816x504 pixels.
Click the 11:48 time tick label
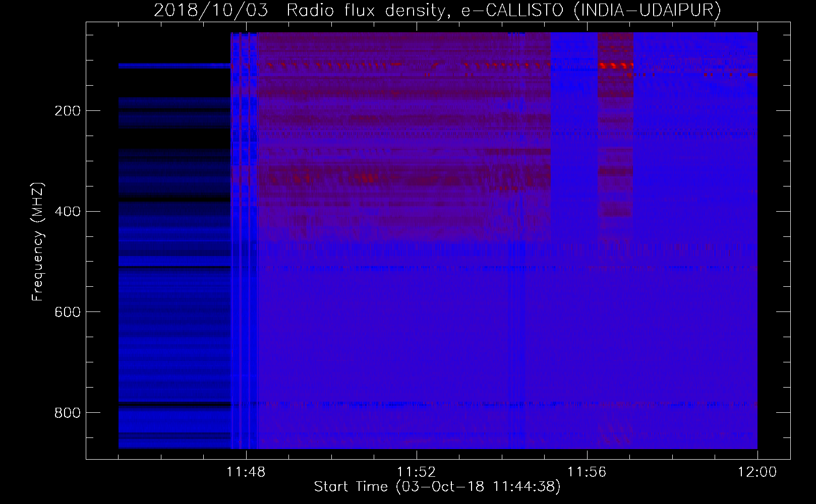click(x=246, y=472)
